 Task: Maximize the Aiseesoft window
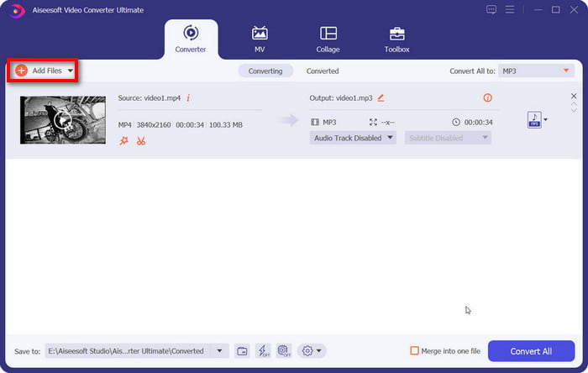pyautogui.click(x=556, y=10)
